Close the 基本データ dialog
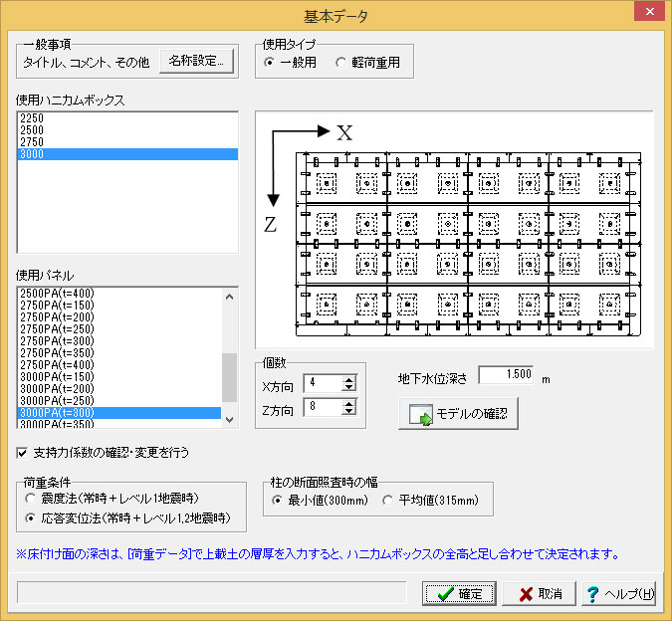This screenshot has height=621, width=672. [649, 11]
